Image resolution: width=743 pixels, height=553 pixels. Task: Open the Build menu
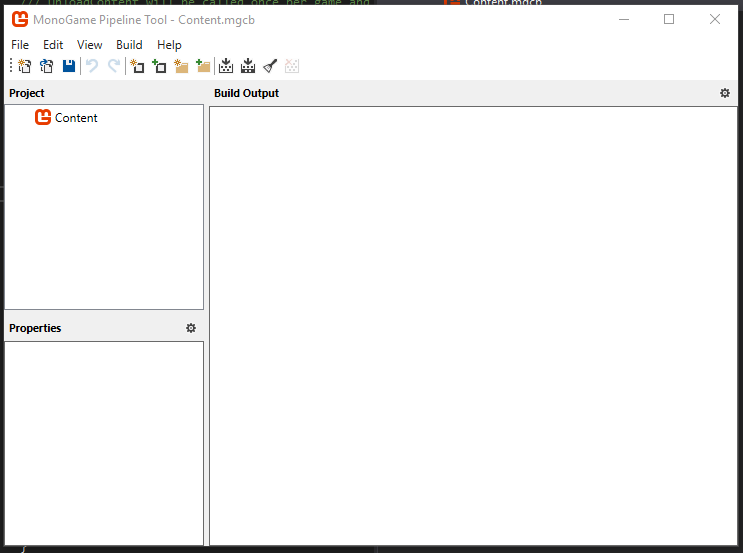tap(129, 45)
